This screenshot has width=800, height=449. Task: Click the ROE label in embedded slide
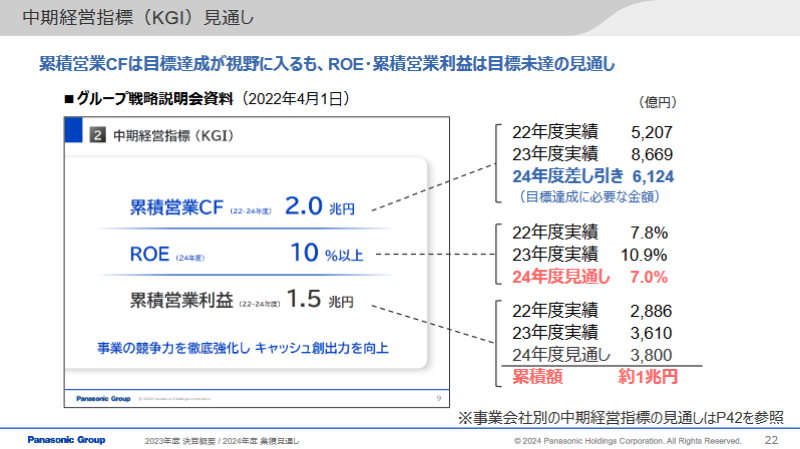pos(149,254)
